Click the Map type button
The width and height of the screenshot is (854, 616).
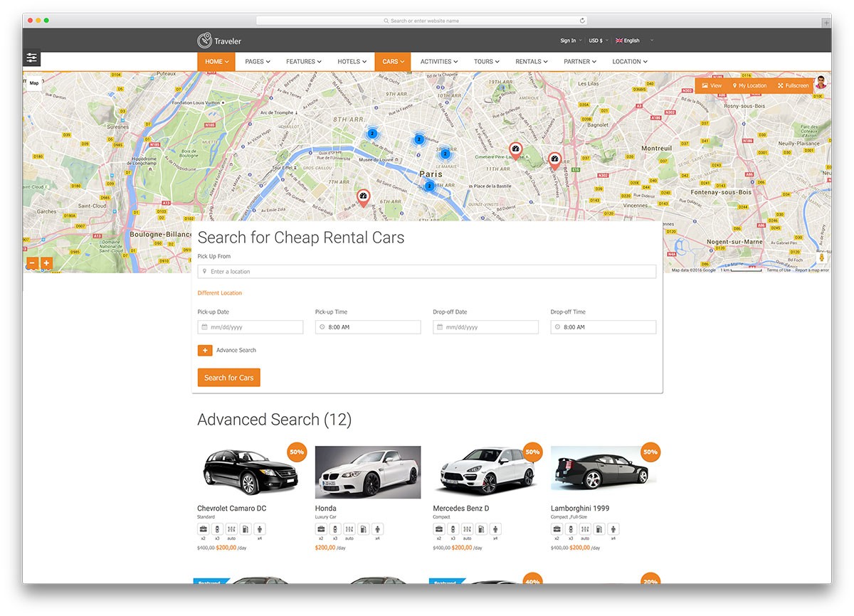coord(34,83)
